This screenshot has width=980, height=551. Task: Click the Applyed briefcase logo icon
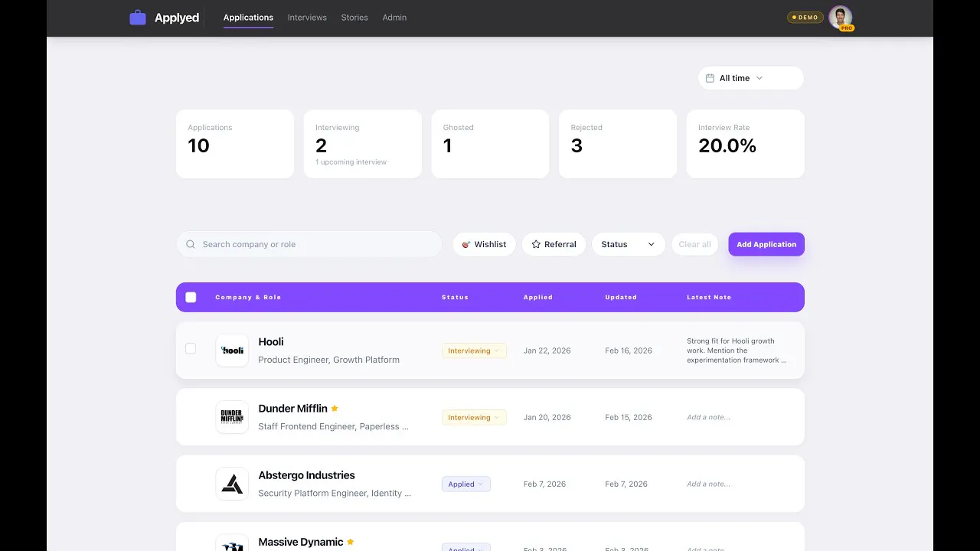[138, 18]
